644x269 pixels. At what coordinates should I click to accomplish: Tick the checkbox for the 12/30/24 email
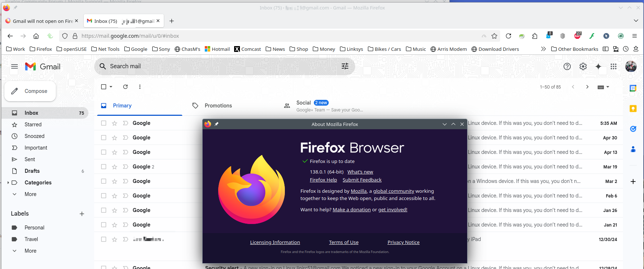104,239
